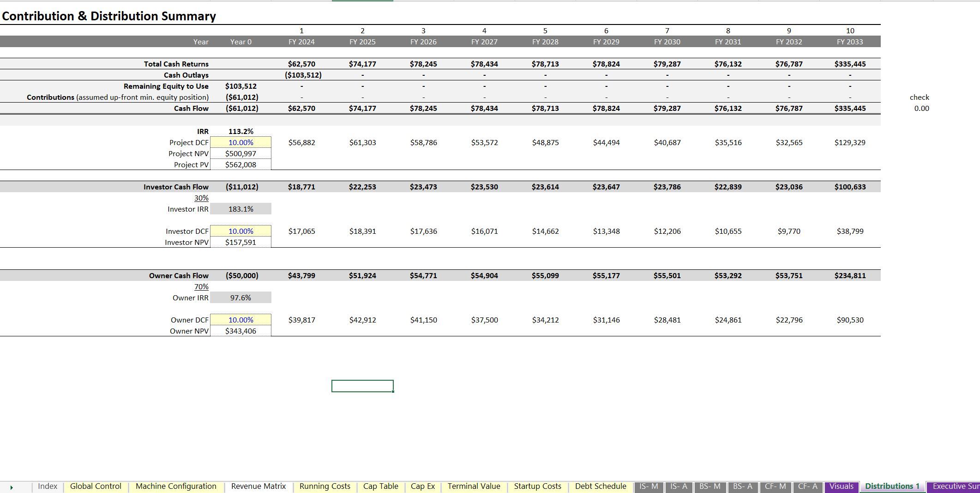This screenshot has width=980, height=493.
Task: Select the Terminal Value tab
Action: click(x=473, y=486)
